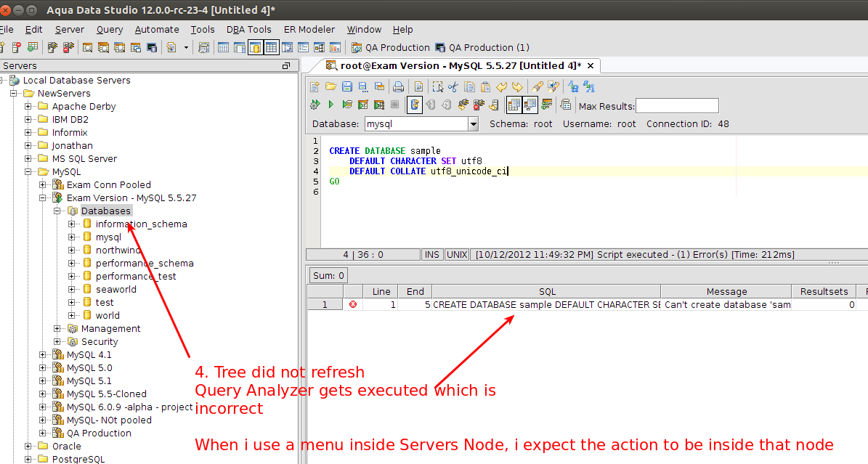Open Query Analyzer magnifier icon in main toolbar
The height and width of the screenshot is (464, 868).
click(x=87, y=48)
